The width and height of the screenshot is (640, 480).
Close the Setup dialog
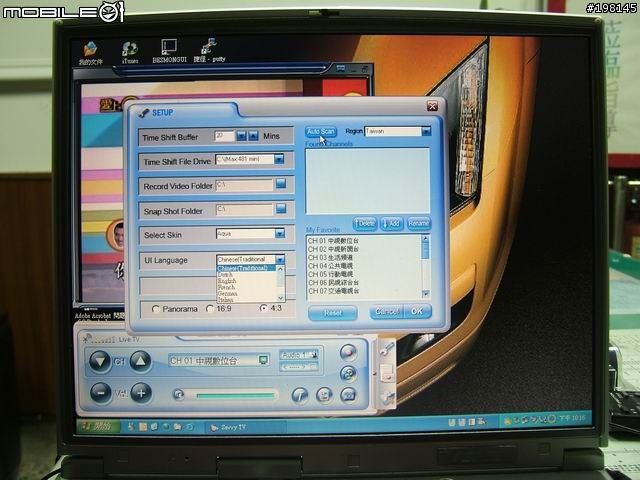tap(432, 106)
